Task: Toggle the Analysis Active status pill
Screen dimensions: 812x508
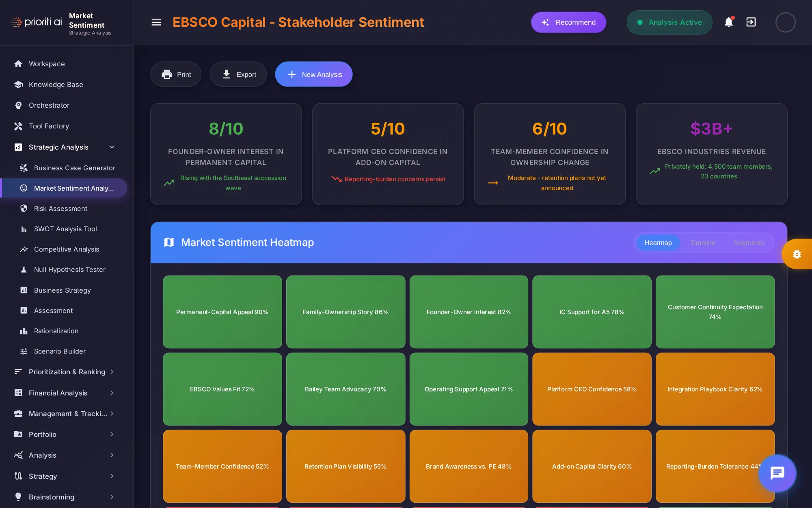Action: click(x=669, y=22)
